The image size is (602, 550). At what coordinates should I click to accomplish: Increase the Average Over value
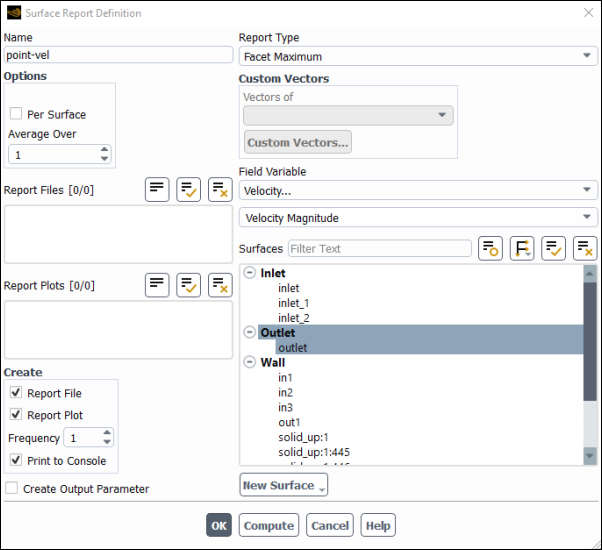pos(105,150)
